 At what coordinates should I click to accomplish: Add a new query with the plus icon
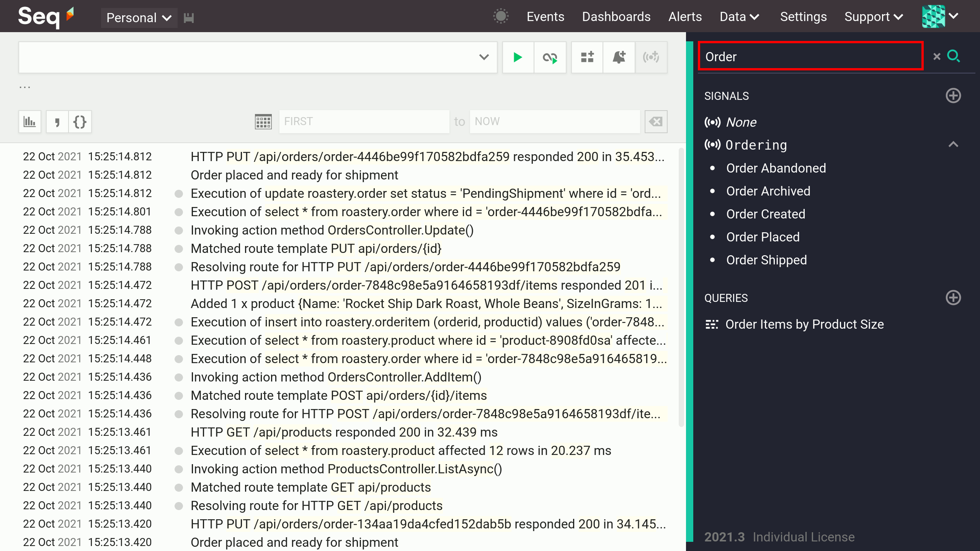pyautogui.click(x=953, y=298)
